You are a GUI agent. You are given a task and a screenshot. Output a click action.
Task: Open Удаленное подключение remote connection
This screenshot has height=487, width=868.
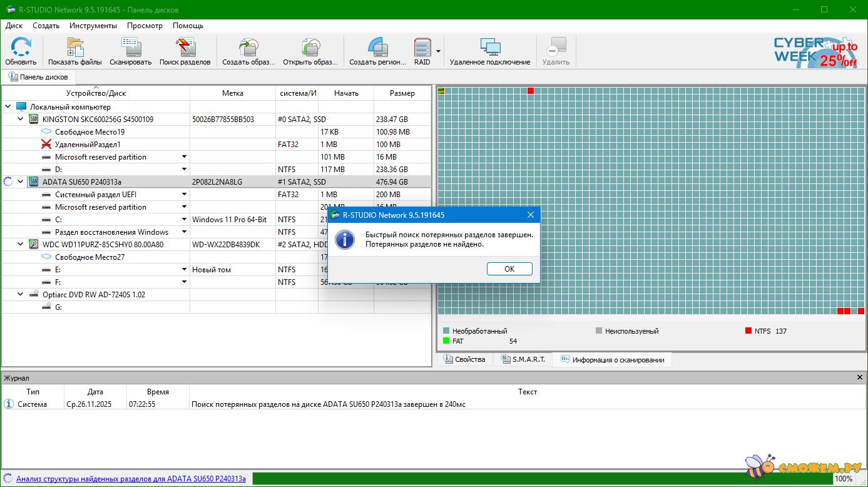click(489, 48)
